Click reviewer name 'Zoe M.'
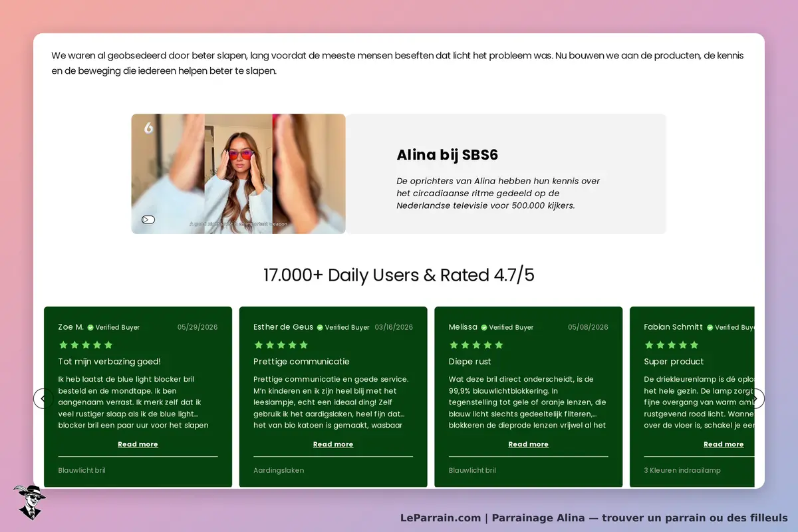The image size is (798, 532). (71, 327)
